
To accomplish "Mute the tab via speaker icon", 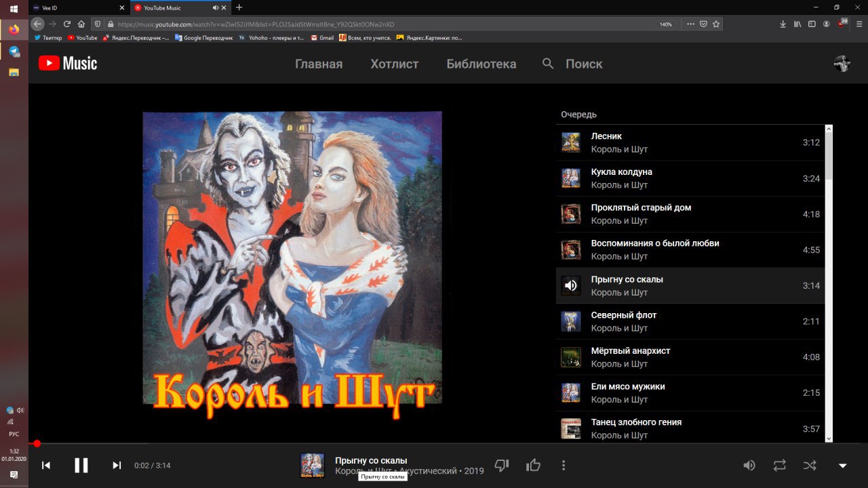I will pos(216,7).
